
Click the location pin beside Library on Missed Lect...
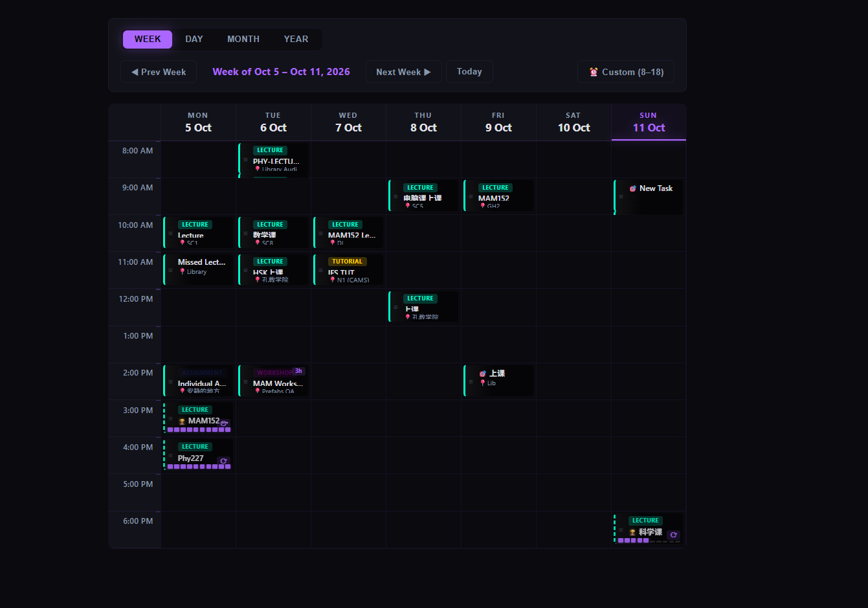click(x=183, y=272)
